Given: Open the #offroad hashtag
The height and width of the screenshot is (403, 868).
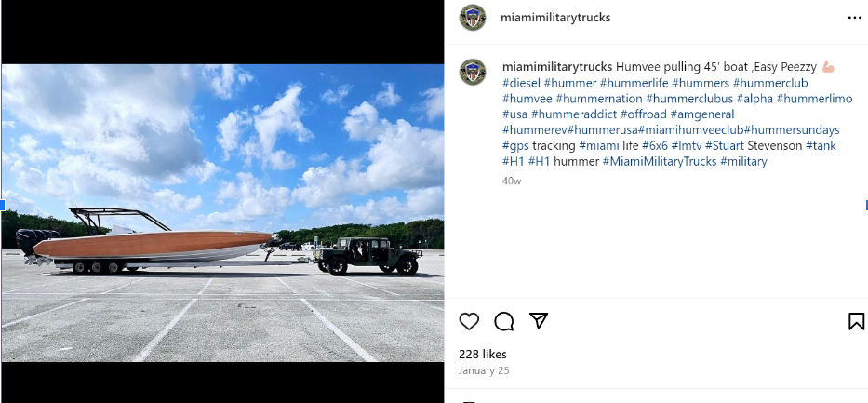Looking at the screenshot, I should (643, 114).
